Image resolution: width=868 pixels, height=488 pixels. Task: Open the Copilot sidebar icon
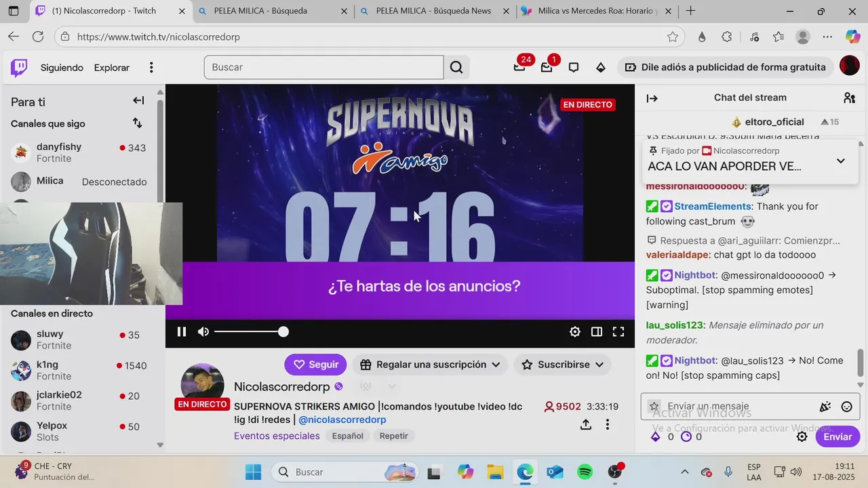pos(852,37)
